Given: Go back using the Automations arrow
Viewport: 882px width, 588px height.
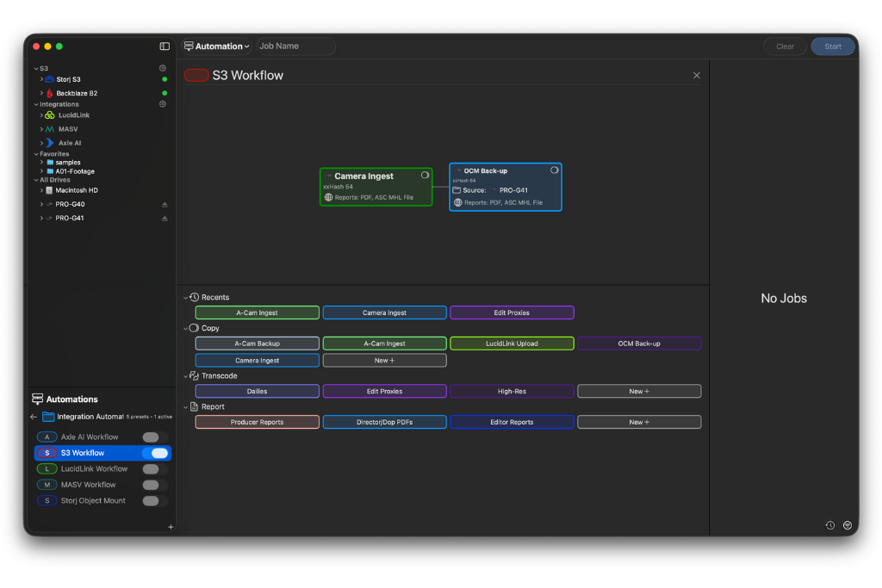Looking at the screenshot, I should (34, 417).
